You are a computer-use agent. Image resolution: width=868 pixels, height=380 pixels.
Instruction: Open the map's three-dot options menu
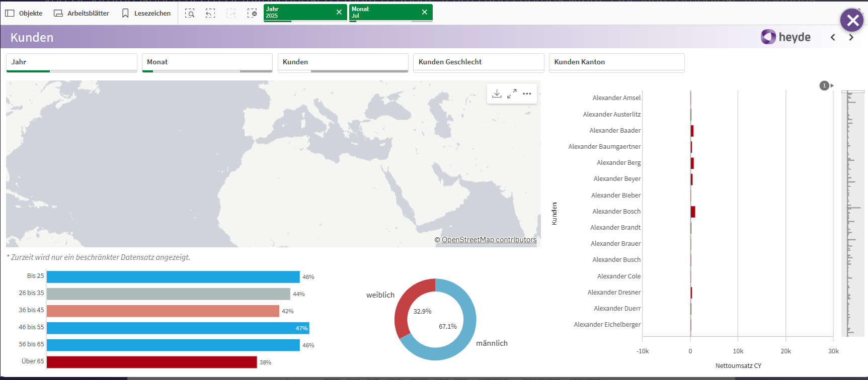[x=527, y=94]
